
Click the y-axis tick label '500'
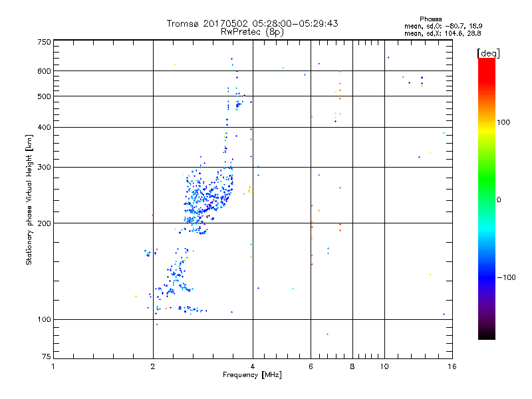(x=45, y=96)
